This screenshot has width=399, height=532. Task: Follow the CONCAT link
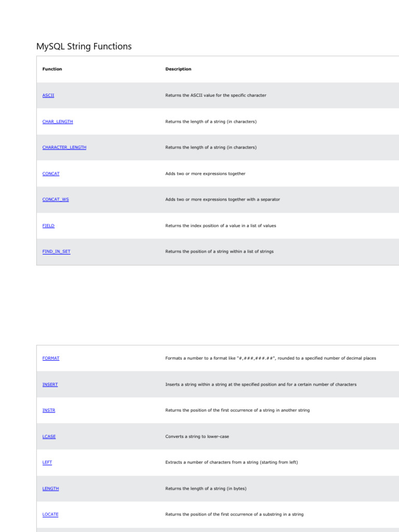click(51, 174)
